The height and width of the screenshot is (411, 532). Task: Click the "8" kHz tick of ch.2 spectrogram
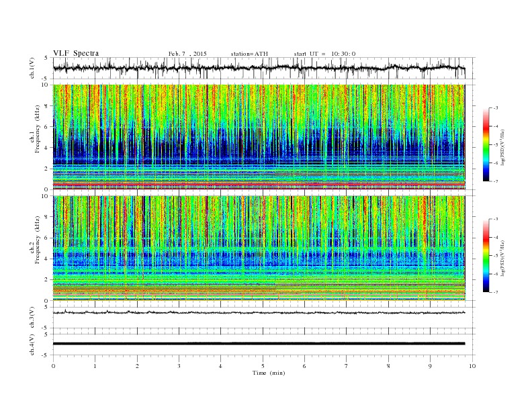47,217
